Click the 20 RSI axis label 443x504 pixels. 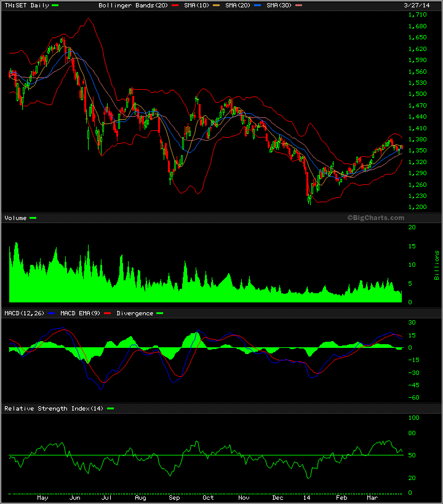tap(412, 478)
